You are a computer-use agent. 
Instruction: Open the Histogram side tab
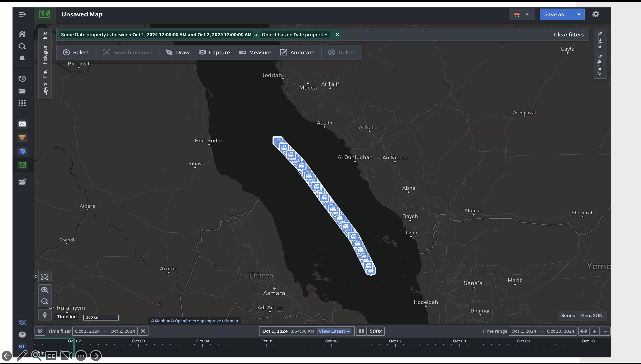[45, 54]
